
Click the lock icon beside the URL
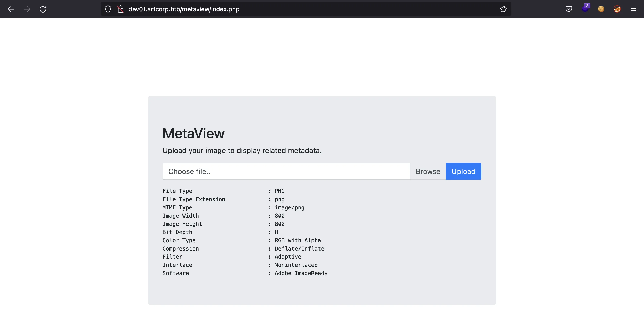[120, 9]
